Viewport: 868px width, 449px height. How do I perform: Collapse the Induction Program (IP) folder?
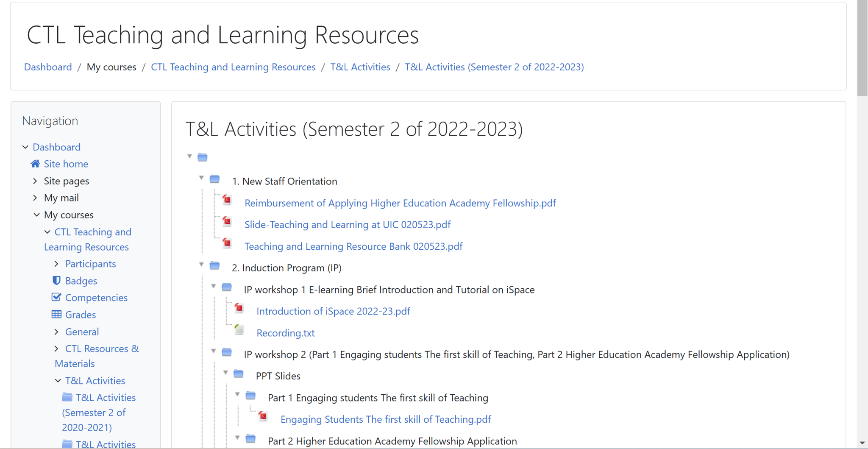[x=202, y=265]
